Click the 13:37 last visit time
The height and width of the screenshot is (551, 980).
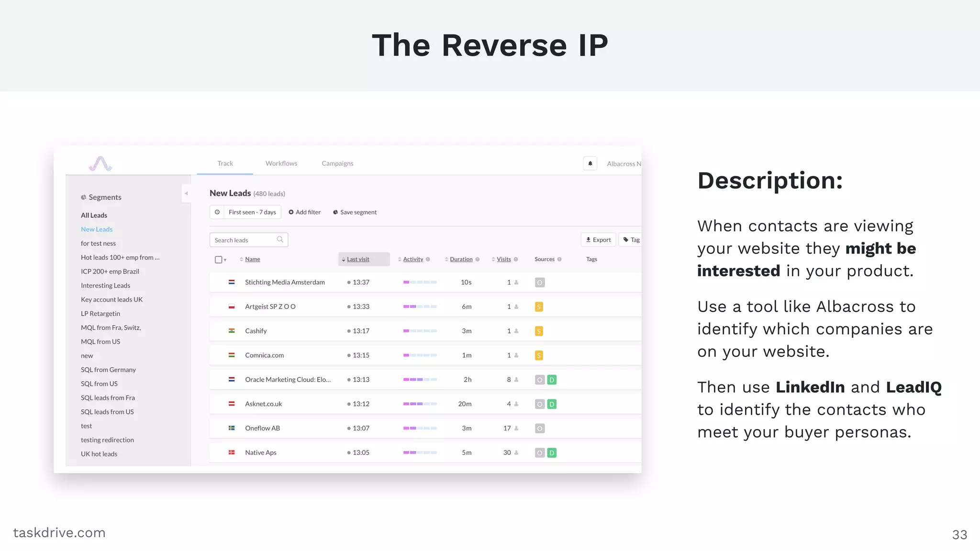pyautogui.click(x=361, y=282)
